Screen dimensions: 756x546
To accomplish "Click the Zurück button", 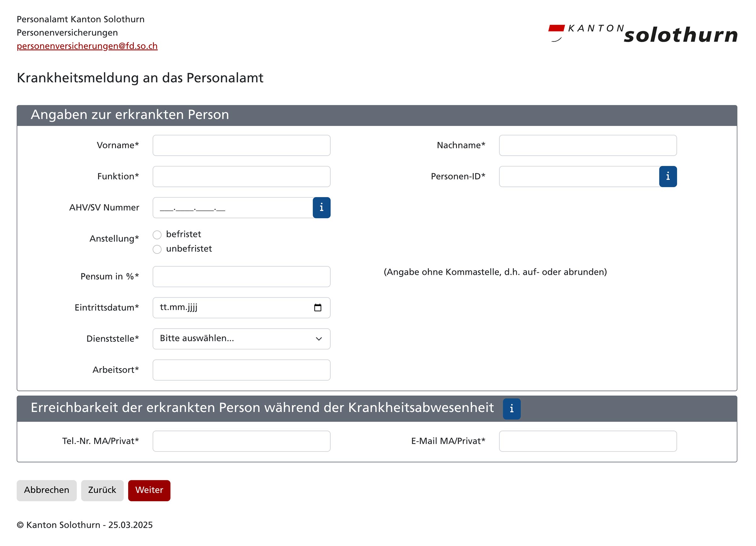I will tap(102, 490).
